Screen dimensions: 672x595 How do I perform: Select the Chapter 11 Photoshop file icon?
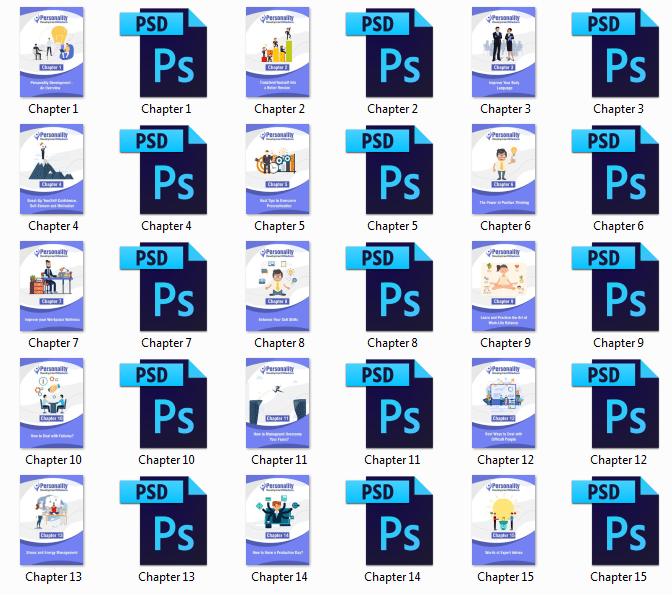coord(388,404)
